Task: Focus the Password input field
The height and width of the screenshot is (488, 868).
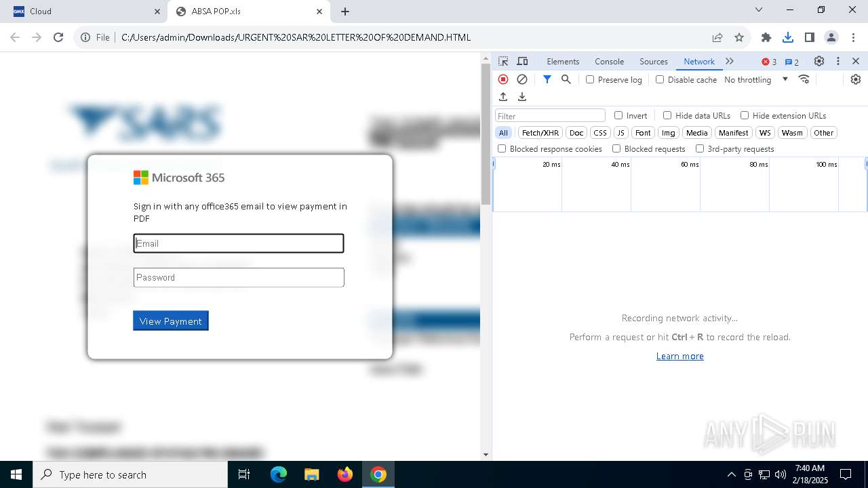Action: pyautogui.click(x=239, y=277)
